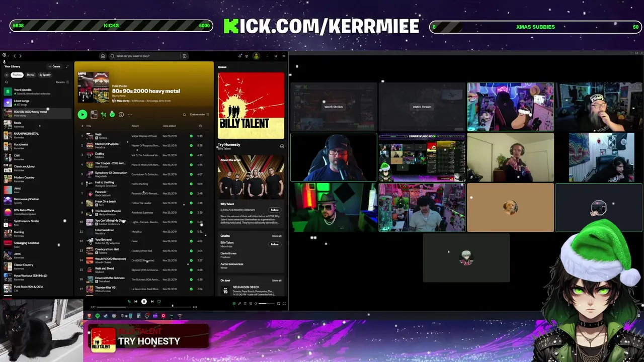This screenshot has height=362, width=644.
Task: Open the calculator icon in the taskbar
Action: click(x=138, y=316)
